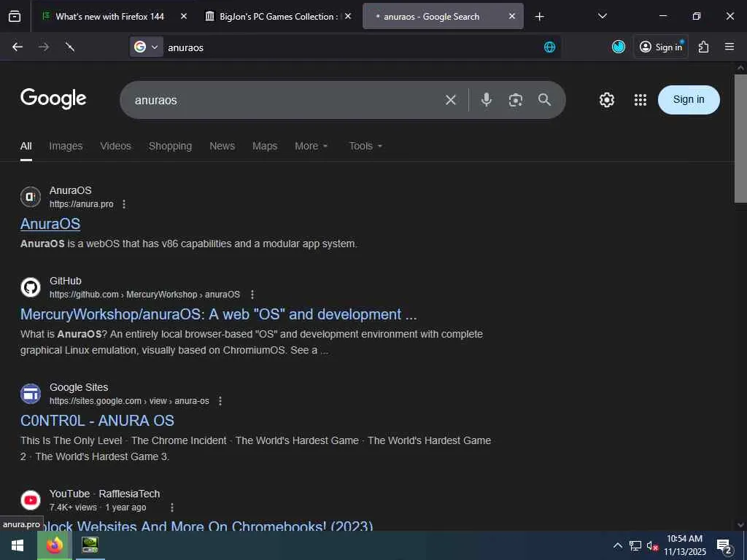Open Google quick settings gear

[x=606, y=100]
